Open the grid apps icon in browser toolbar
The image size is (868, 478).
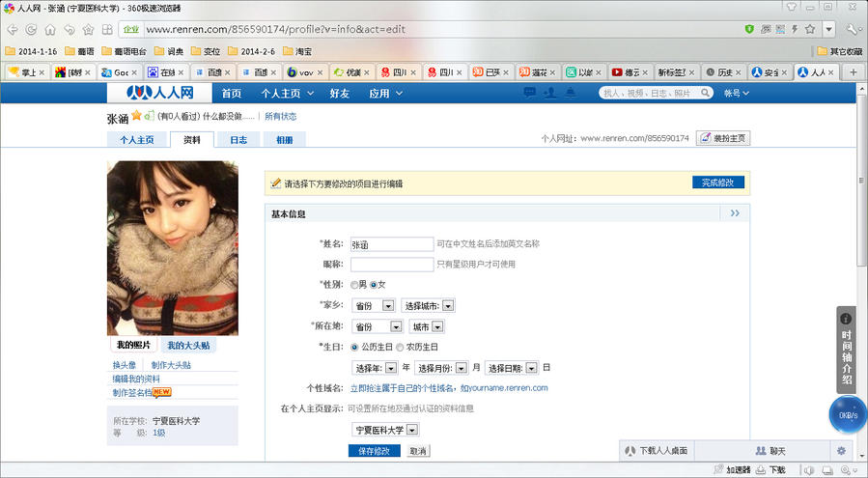click(107, 29)
